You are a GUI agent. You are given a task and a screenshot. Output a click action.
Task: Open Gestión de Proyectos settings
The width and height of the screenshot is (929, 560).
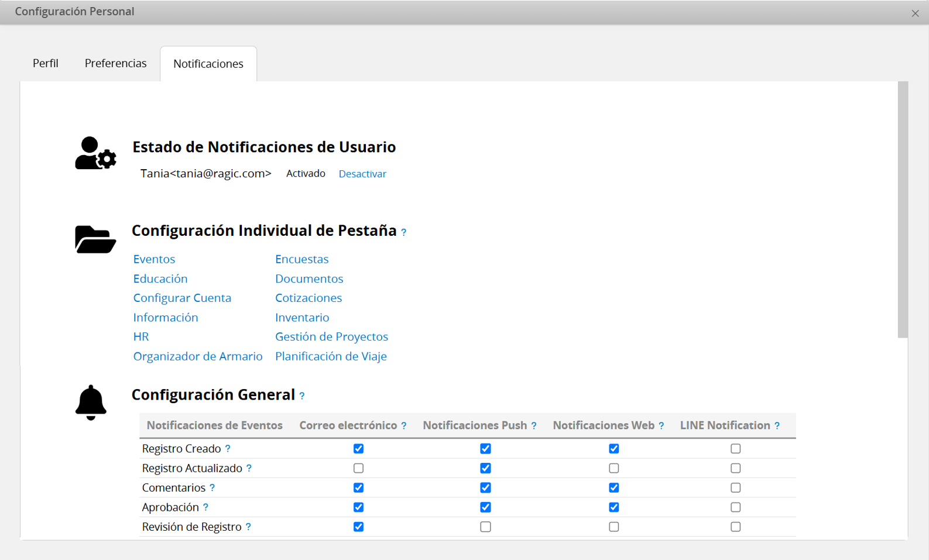click(331, 336)
